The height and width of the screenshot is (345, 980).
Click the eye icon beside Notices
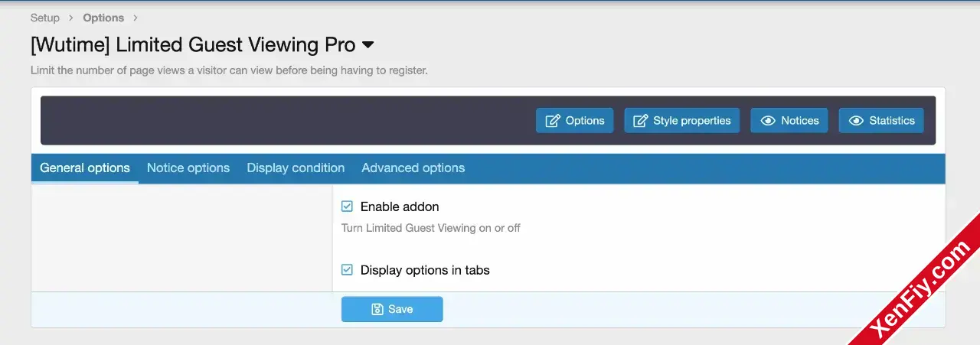coord(768,121)
